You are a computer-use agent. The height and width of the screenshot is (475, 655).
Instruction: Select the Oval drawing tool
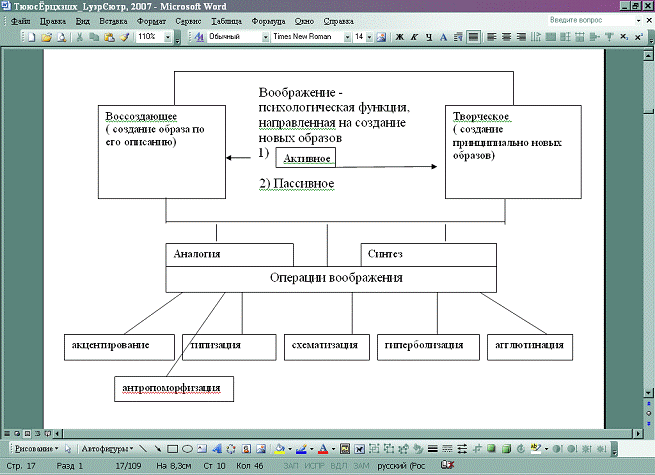coord(187,448)
